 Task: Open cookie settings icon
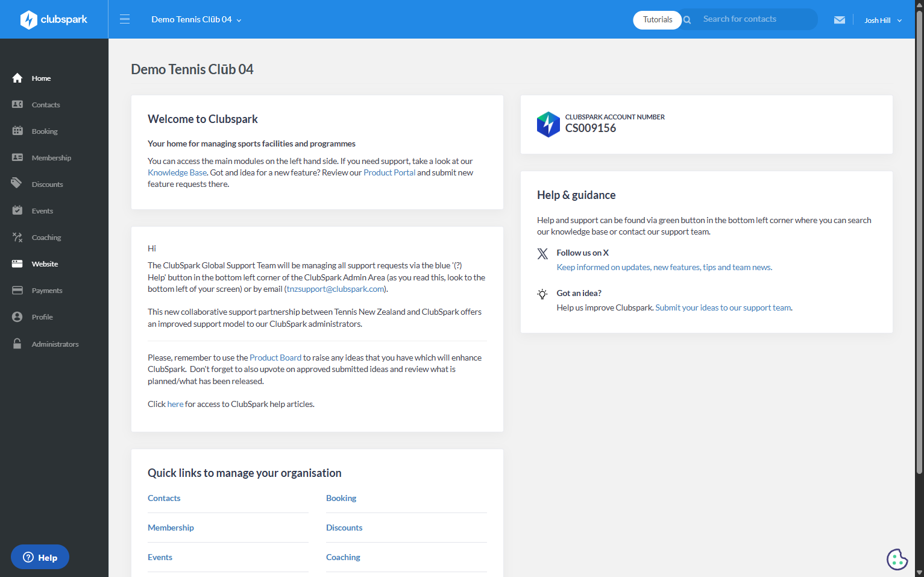coord(897,559)
